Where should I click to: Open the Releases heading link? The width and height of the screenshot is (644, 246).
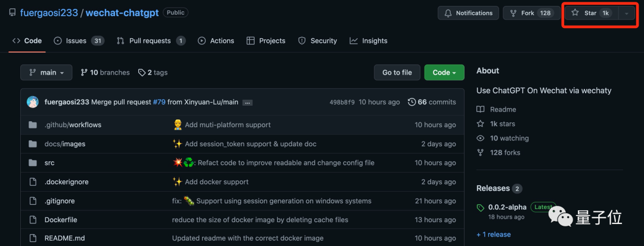point(493,189)
